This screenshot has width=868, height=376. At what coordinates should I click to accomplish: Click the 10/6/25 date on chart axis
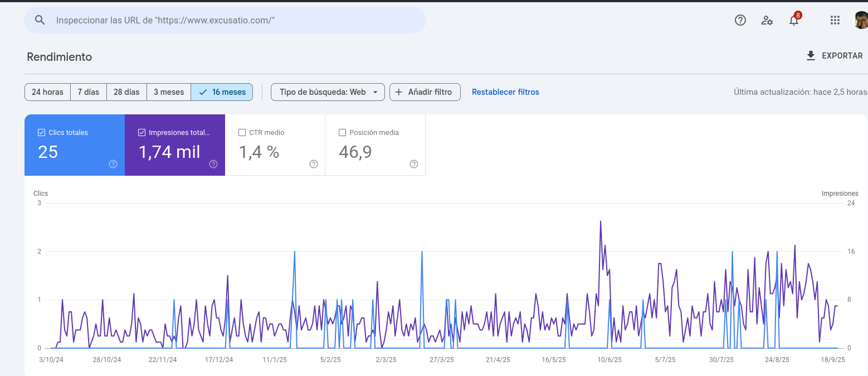609,360
